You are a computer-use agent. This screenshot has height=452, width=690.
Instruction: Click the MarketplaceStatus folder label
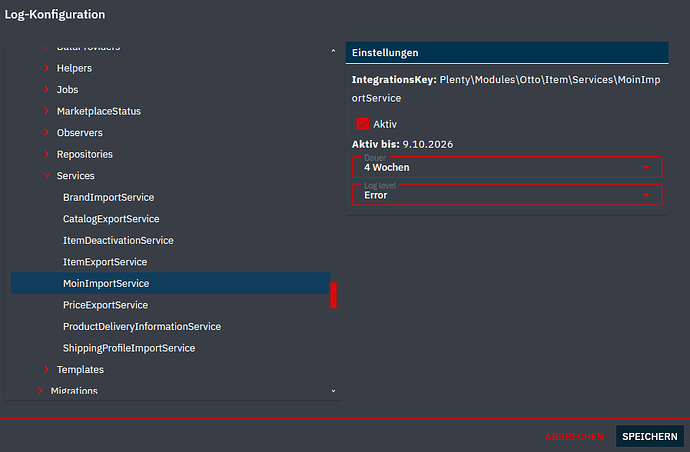click(x=99, y=111)
